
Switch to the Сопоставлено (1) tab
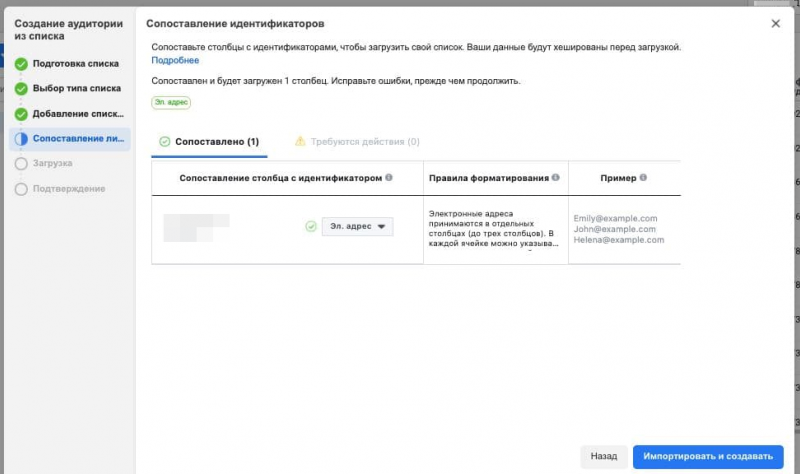click(x=210, y=142)
